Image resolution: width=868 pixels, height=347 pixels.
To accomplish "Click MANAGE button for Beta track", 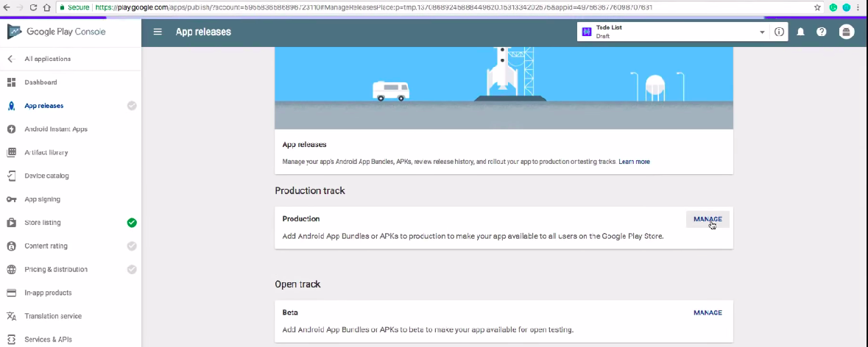I will 708,312.
